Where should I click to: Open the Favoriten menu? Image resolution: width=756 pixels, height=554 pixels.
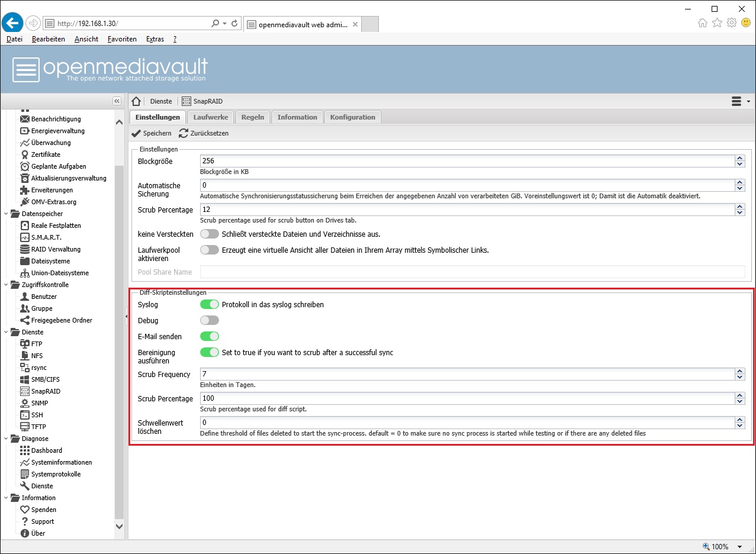point(122,39)
